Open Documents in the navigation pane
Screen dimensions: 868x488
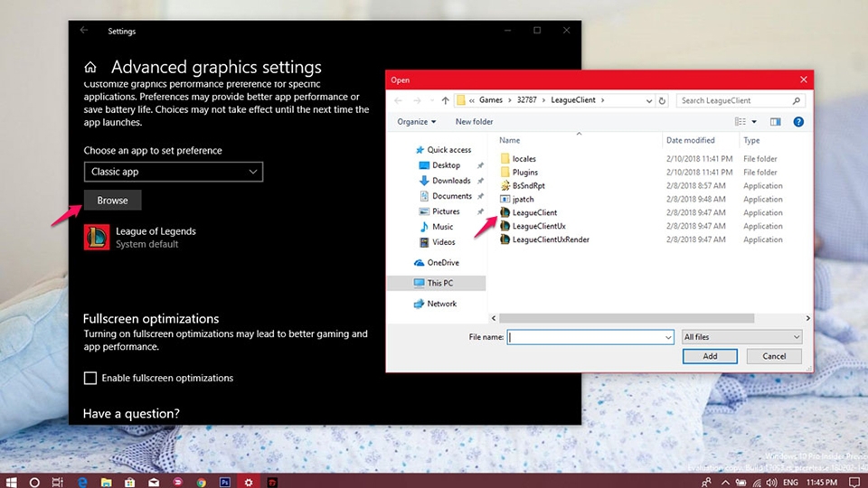coord(446,196)
